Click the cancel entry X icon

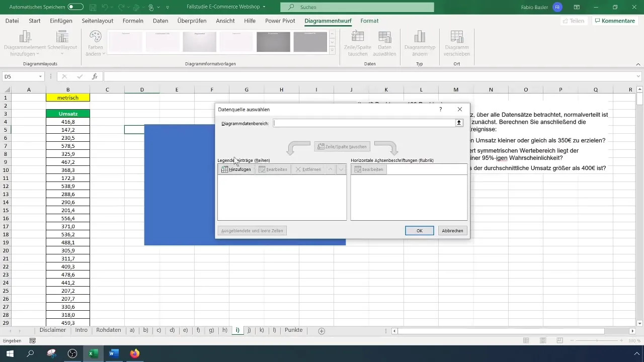[x=64, y=76]
